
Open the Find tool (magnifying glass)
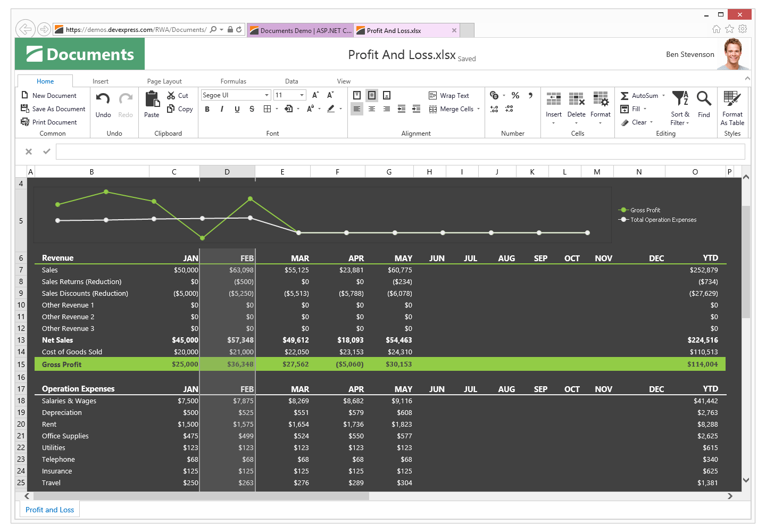[x=704, y=99]
